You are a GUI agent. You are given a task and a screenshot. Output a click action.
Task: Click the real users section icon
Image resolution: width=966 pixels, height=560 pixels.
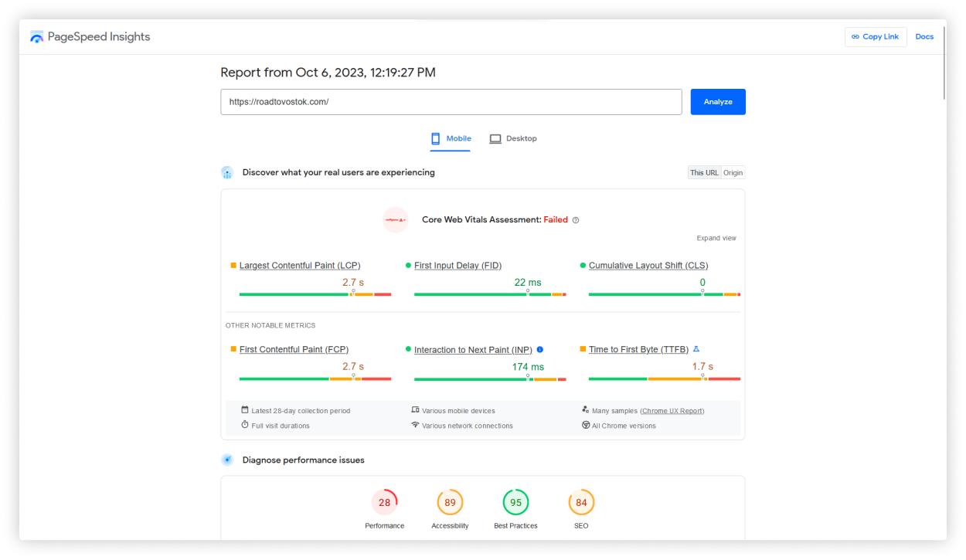point(227,173)
